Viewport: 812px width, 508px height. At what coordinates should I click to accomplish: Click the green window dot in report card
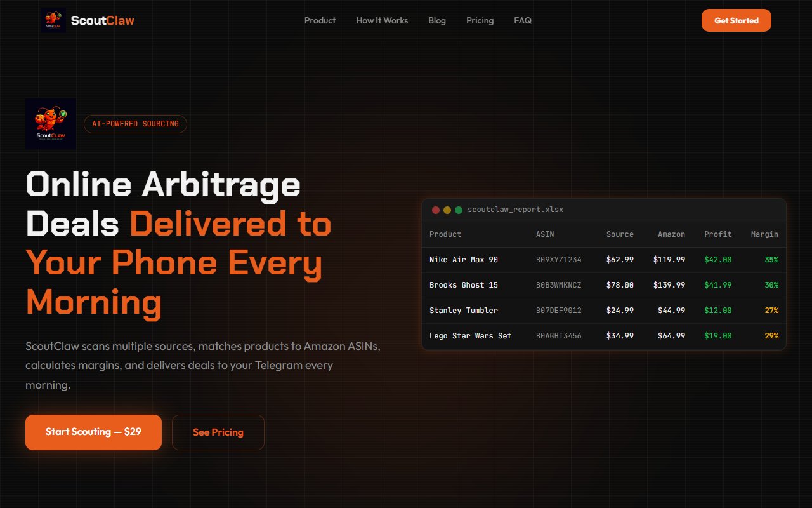459,210
